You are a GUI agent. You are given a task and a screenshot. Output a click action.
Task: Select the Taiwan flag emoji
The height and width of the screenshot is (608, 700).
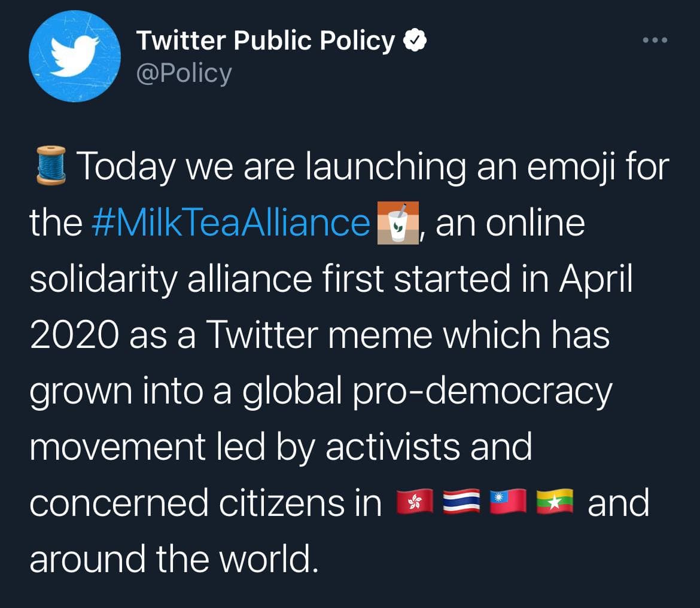tap(507, 502)
